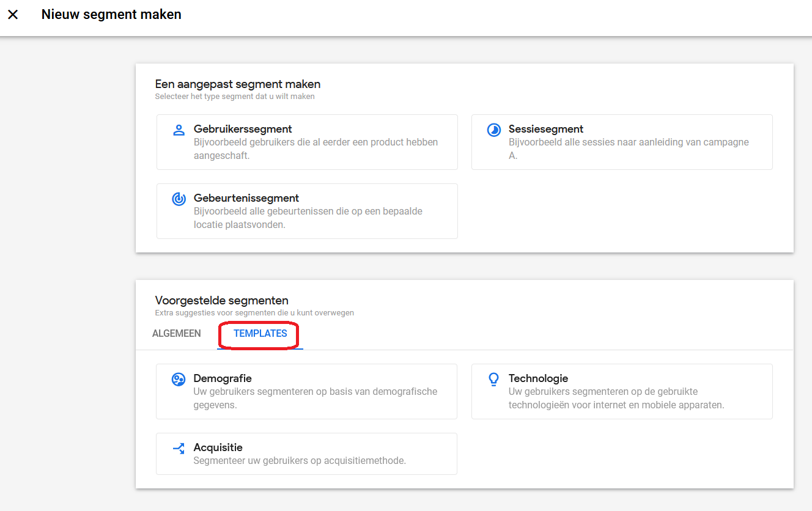Viewport: 812px width, 511px height.
Task: Click the Acquisitie arrows icon
Action: (179, 448)
